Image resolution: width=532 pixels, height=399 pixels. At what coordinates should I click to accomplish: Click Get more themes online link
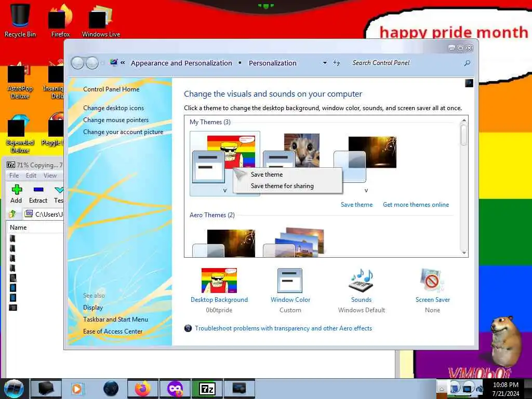click(x=416, y=205)
